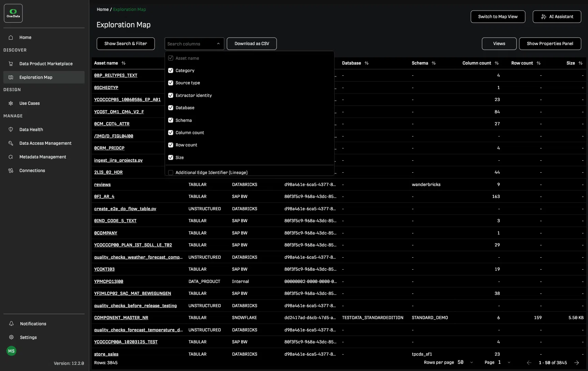
Task: Select Use Cases in the sidebar
Action: (x=44, y=103)
